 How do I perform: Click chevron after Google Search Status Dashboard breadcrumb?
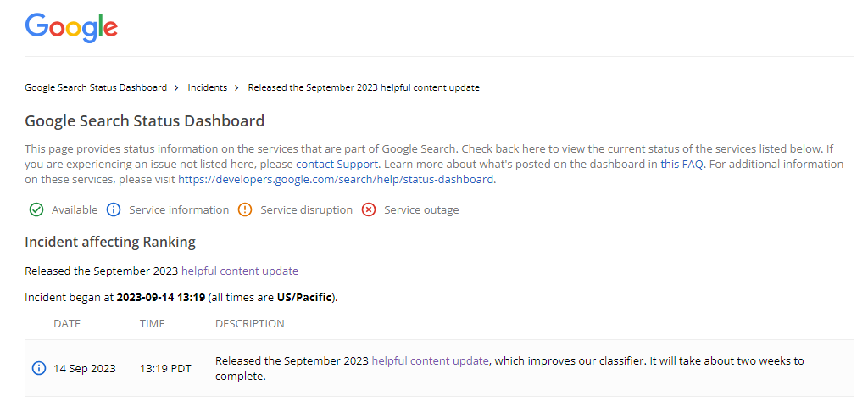tap(176, 87)
